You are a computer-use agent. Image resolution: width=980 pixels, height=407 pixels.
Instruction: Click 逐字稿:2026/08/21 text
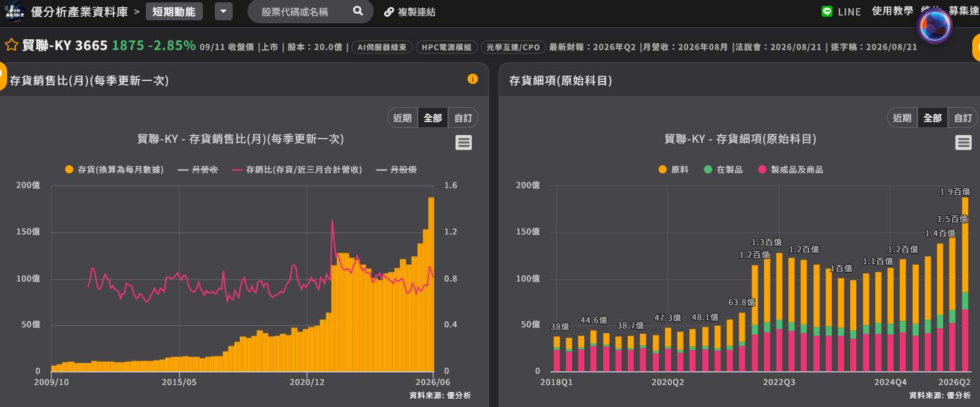[874, 47]
